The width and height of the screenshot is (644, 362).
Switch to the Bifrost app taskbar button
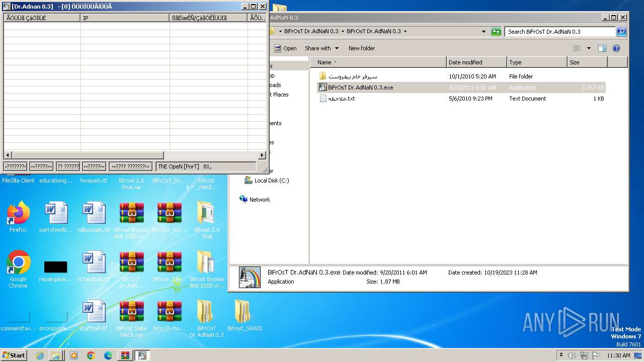[x=142, y=355]
